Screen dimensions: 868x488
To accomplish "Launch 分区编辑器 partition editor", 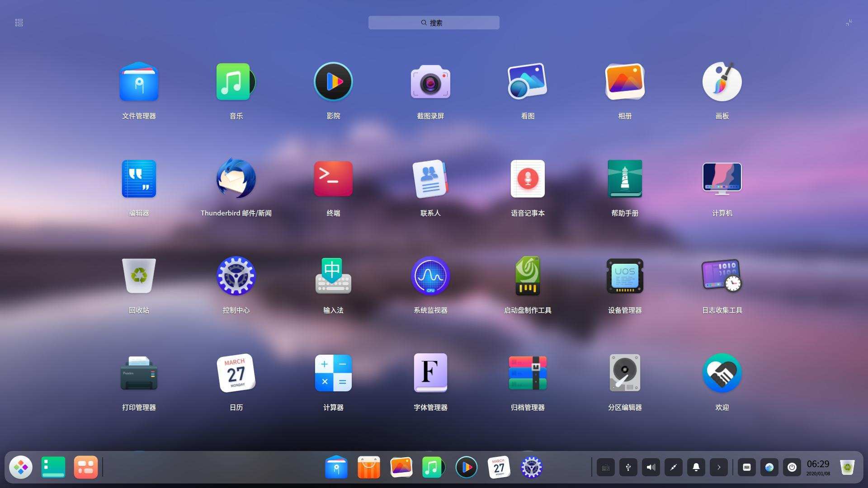I will (x=625, y=373).
